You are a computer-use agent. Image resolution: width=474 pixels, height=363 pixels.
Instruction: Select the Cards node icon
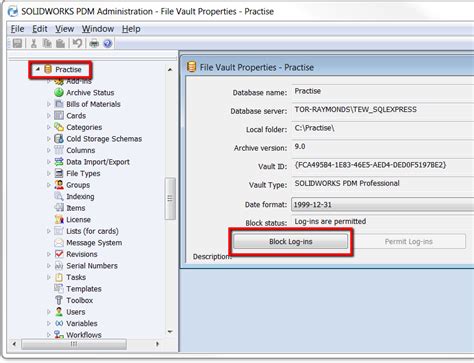click(x=59, y=115)
